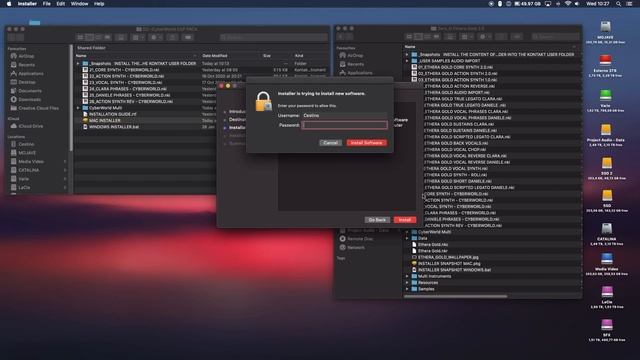This screenshot has width=640, height=360.
Task: Click Go Back in the Installer window
Action: click(x=377, y=220)
